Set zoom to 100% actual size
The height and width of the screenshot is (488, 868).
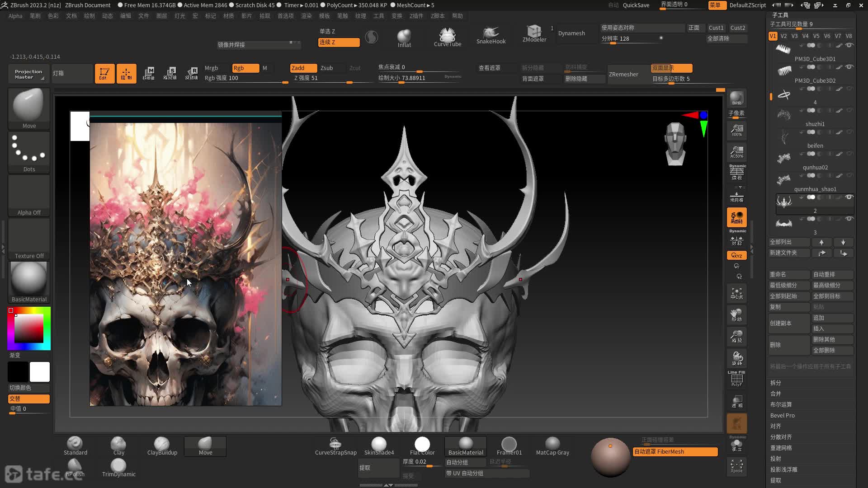point(736,131)
